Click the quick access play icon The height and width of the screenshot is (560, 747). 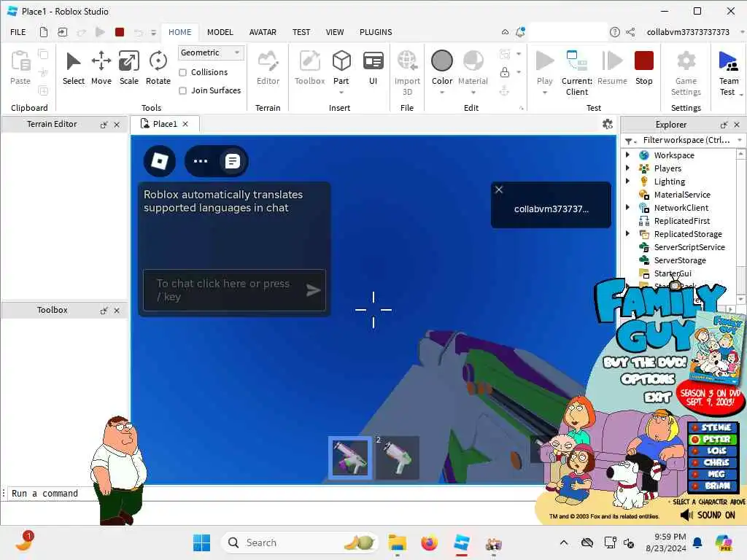(x=100, y=32)
